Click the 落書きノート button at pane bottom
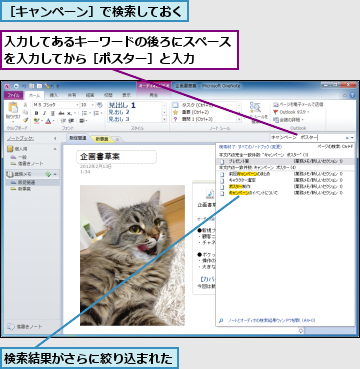The height and width of the screenshot is (369, 360). click(24, 327)
